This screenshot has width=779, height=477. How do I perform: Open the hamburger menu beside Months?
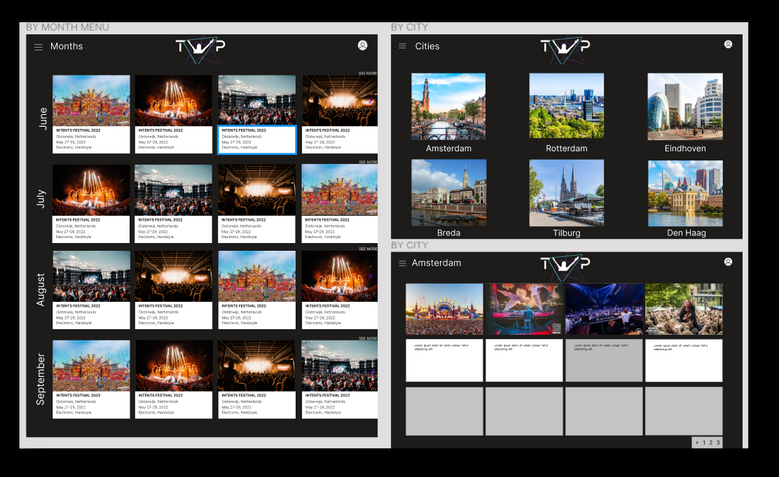coord(38,47)
